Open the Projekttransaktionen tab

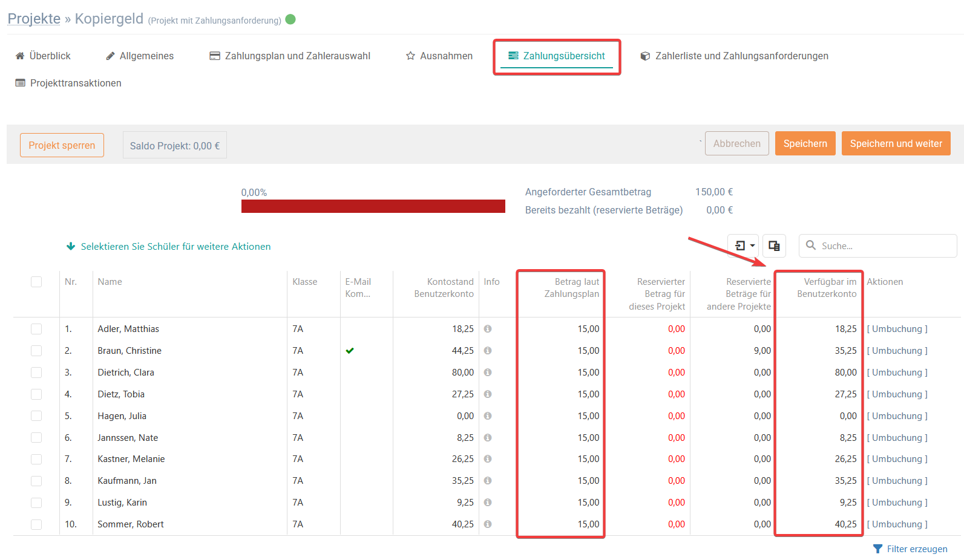tap(68, 83)
